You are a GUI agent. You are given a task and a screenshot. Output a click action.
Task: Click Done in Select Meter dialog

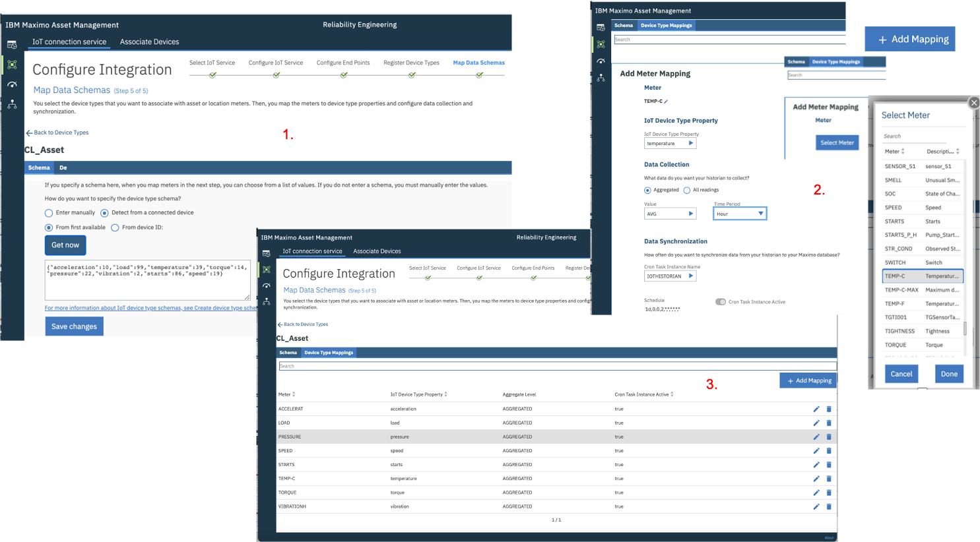tap(949, 374)
